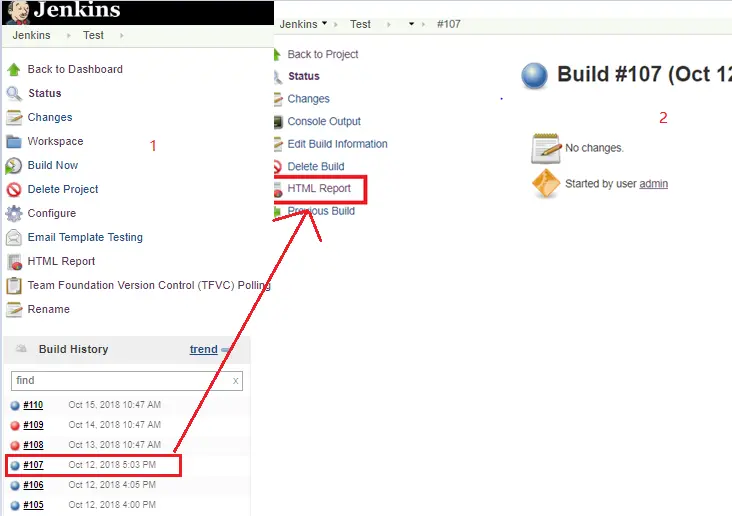732x516 pixels.
Task: Click the blue status ball for build #105
Action: click(15, 506)
